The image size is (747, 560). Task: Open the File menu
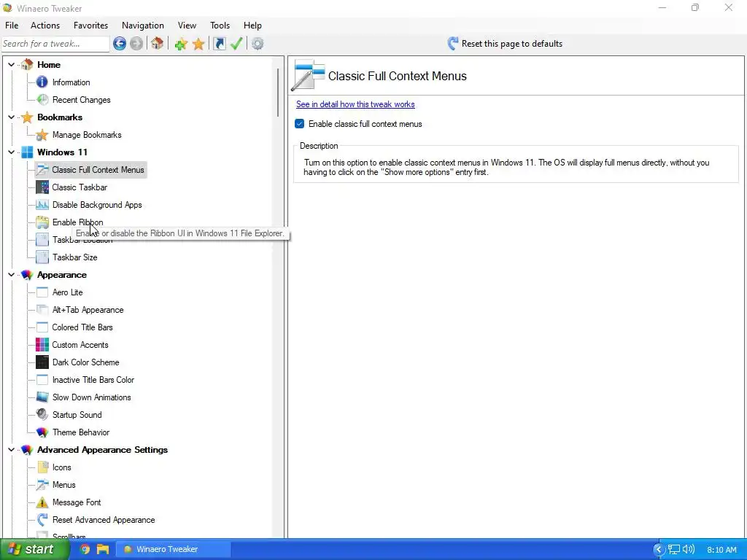coord(12,26)
